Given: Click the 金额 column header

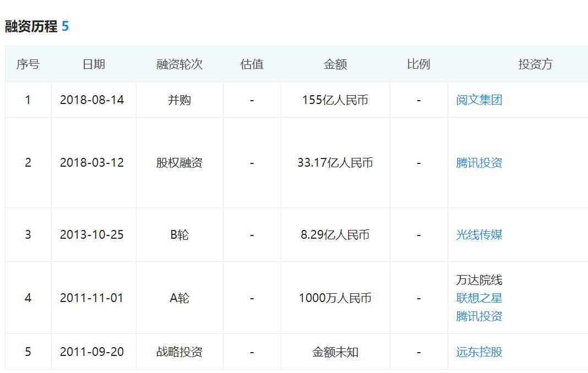Looking at the screenshot, I should coord(335,64).
